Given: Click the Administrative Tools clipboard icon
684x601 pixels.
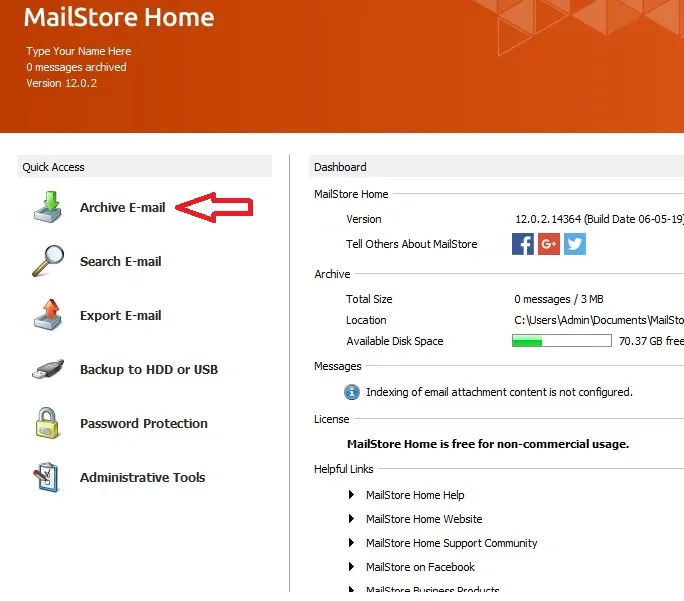Looking at the screenshot, I should pos(47,477).
